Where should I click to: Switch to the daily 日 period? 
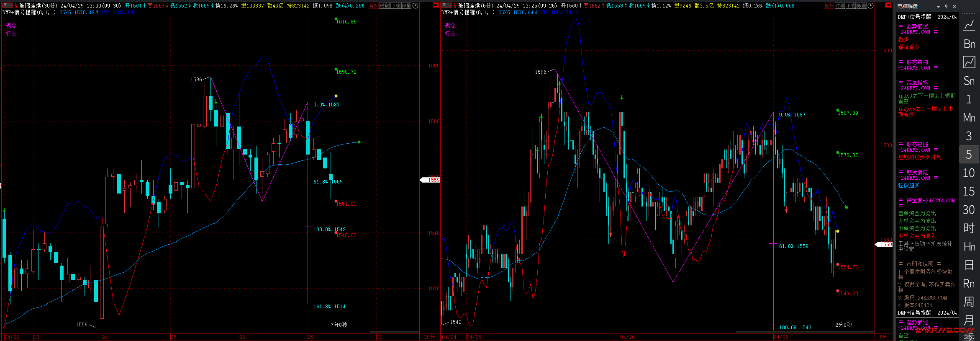click(969, 265)
